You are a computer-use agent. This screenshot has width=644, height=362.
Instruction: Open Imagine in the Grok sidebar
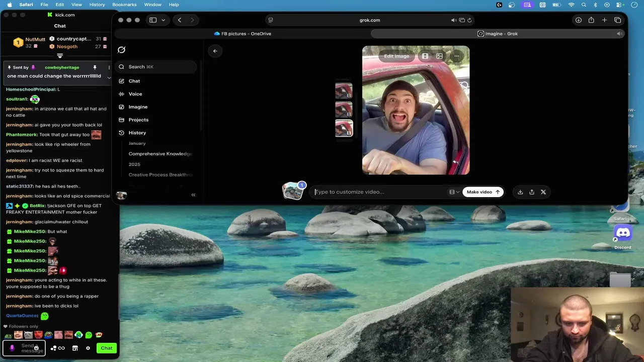133,107
